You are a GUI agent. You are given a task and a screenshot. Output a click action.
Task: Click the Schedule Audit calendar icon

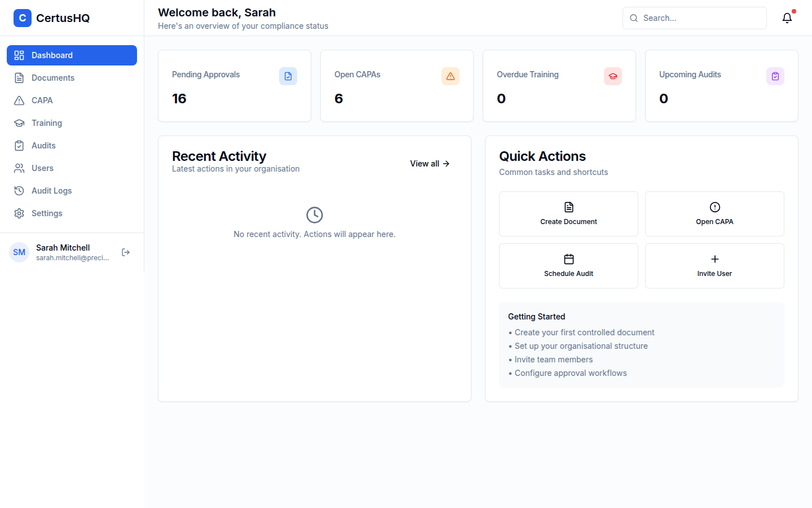click(x=568, y=259)
